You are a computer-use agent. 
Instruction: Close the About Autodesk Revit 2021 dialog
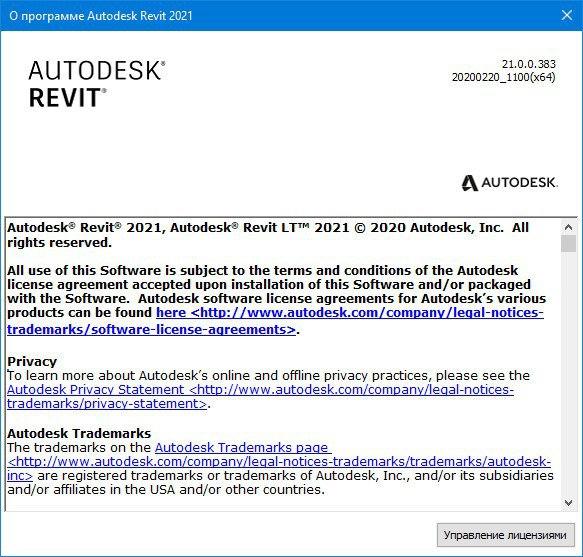(567, 15)
